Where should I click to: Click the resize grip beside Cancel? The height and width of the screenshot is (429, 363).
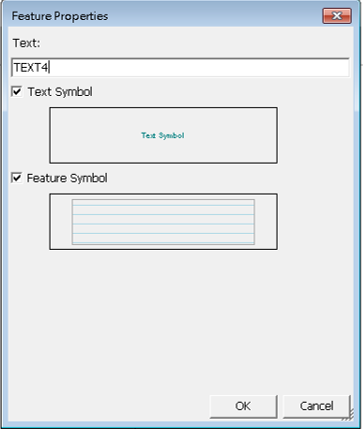tap(350, 416)
